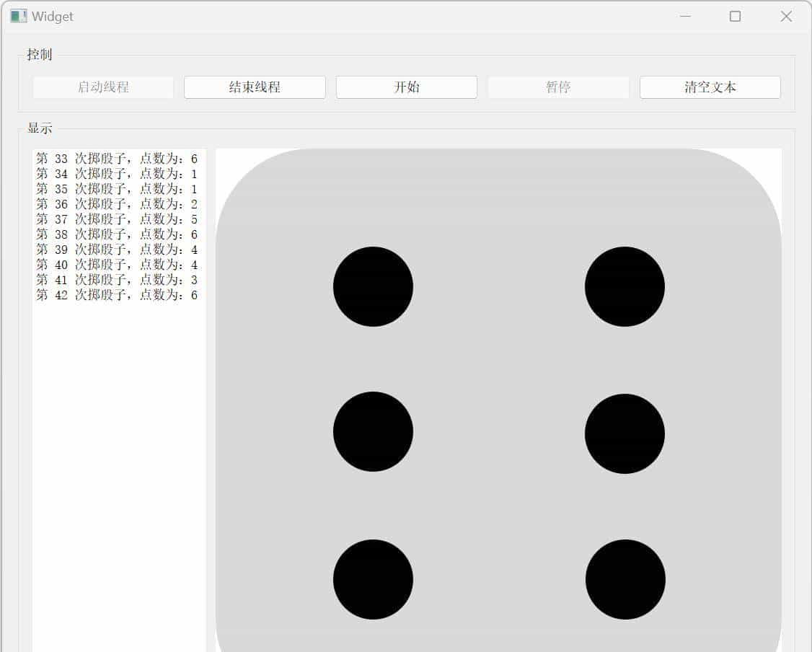Click the bottom-left pip on the dice
This screenshot has height=652, width=812.
372,578
